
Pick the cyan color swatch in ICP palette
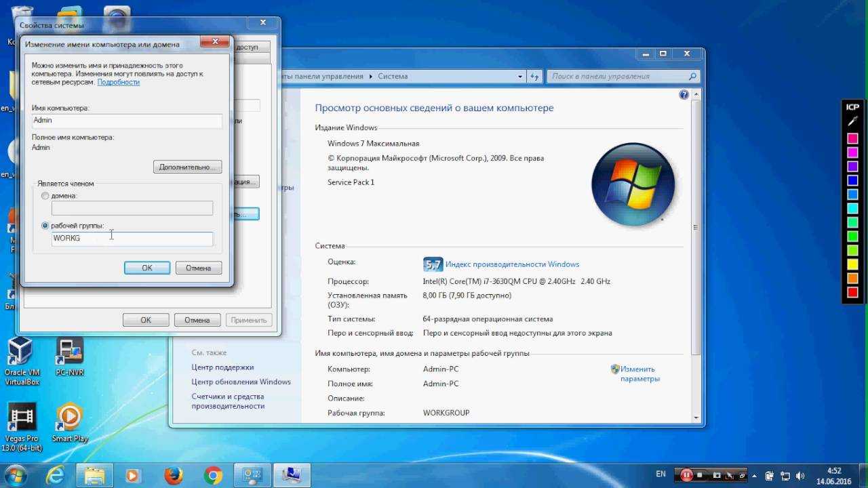(x=853, y=208)
